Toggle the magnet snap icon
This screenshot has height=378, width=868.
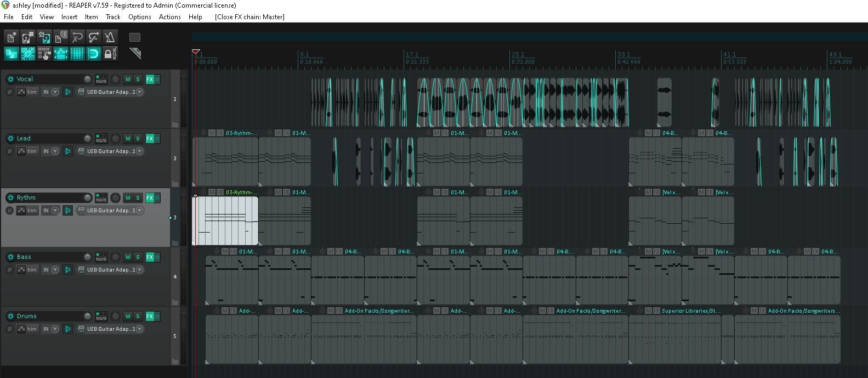[94, 54]
